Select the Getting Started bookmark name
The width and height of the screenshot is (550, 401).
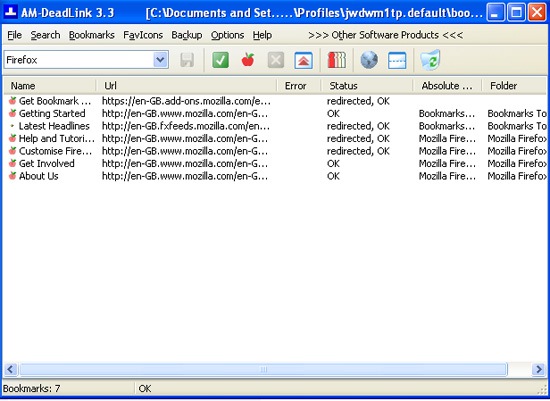tap(52, 113)
